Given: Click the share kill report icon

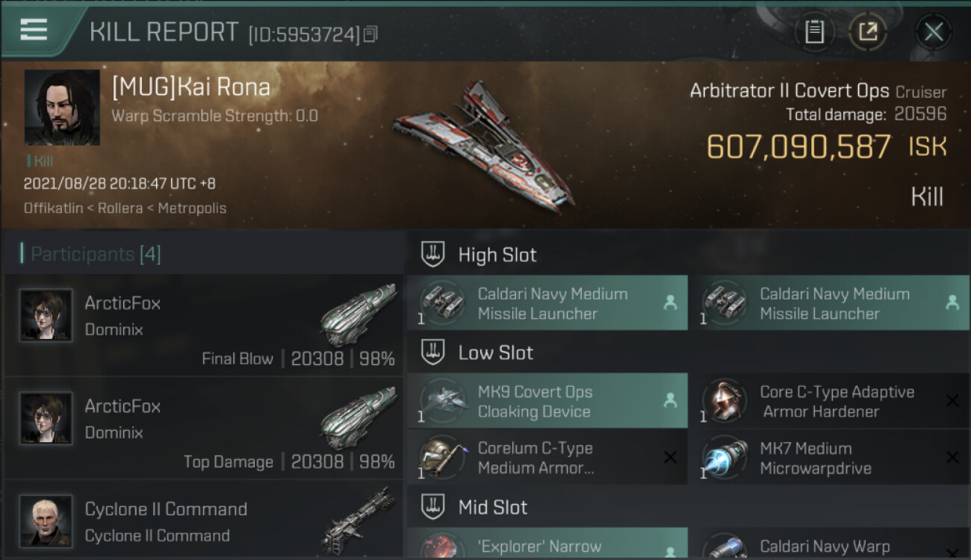Looking at the screenshot, I should (868, 31).
